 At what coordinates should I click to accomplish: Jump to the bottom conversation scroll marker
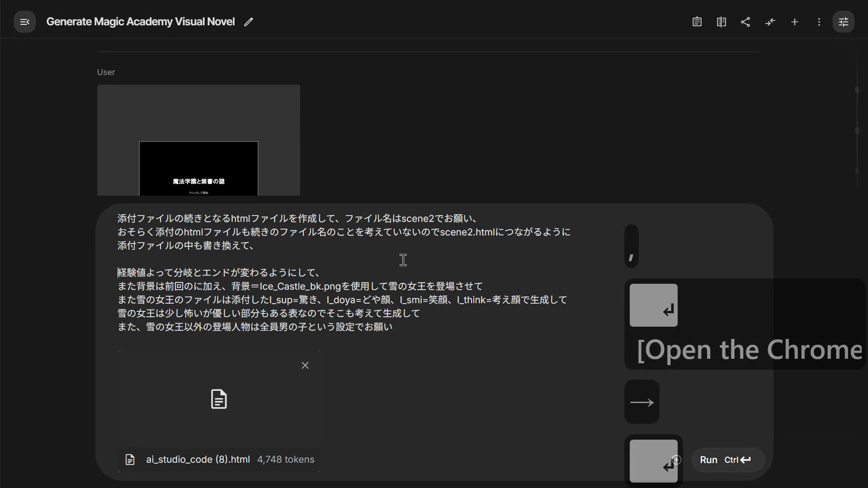[857, 171]
